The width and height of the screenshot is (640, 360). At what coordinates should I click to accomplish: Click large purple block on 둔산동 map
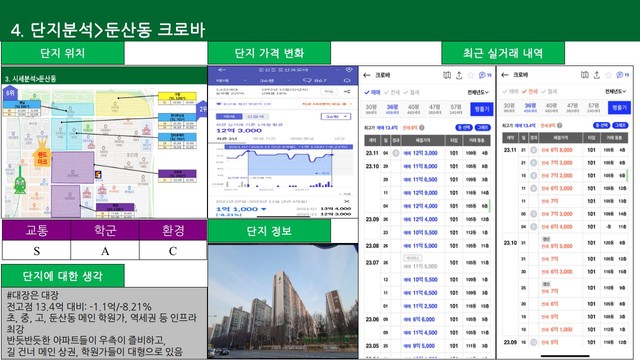tap(73, 167)
